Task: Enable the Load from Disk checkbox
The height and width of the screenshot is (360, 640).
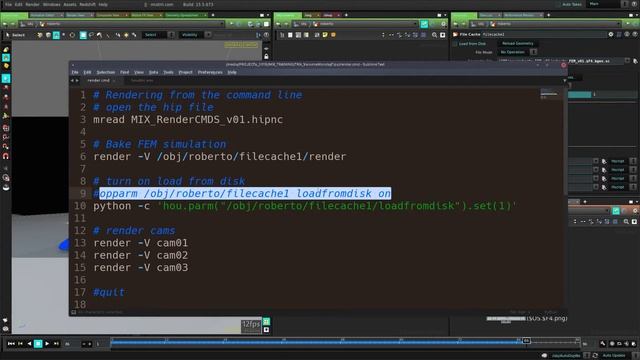Action: 455,44
